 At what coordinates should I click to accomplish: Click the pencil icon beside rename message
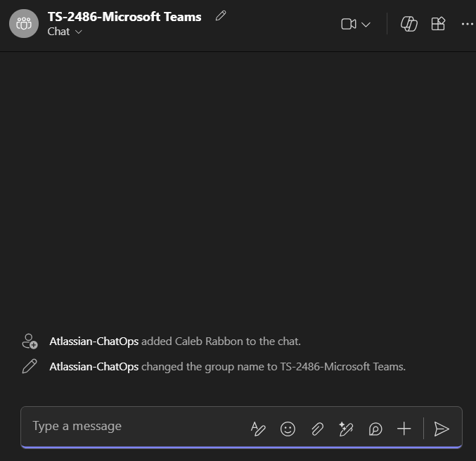point(30,366)
